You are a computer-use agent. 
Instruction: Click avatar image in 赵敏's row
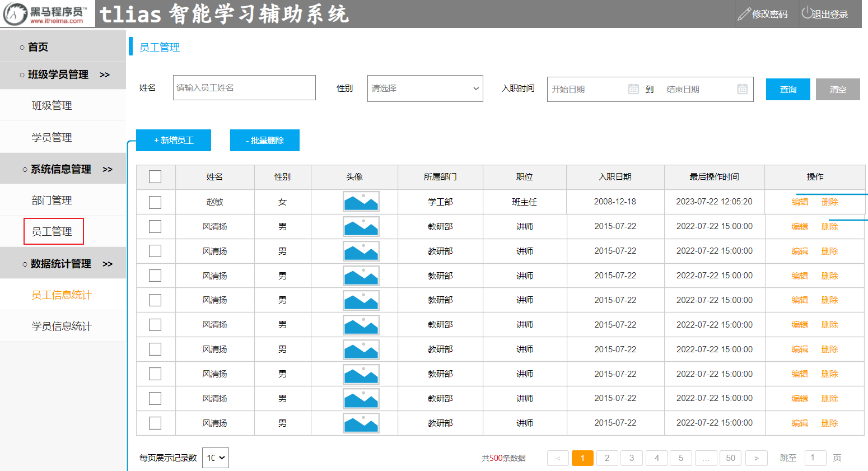click(361, 202)
